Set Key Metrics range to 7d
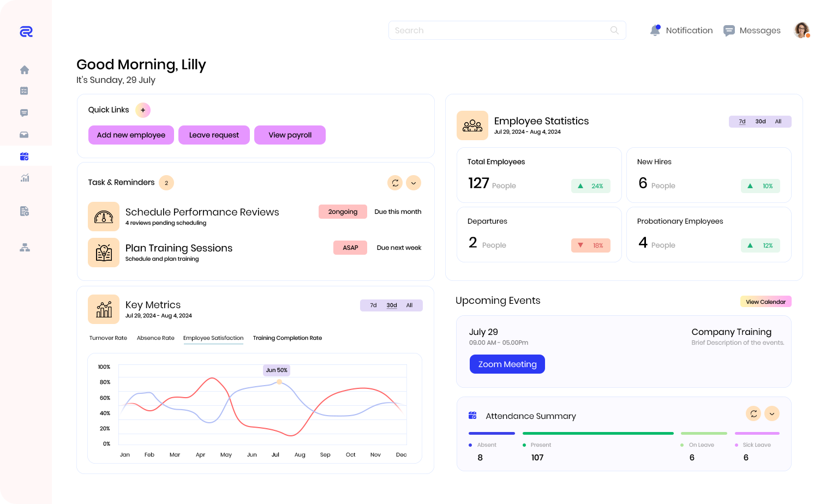 [x=373, y=305]
